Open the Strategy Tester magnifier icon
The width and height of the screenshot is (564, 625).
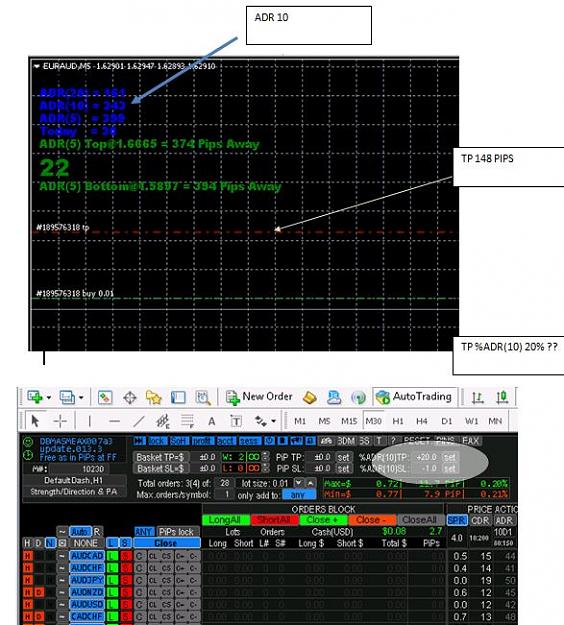(x=203, y=397)
